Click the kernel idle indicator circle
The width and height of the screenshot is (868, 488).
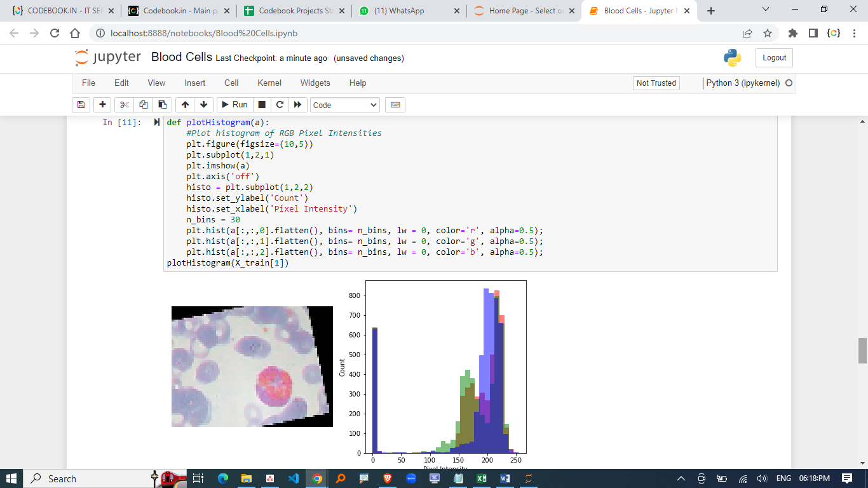point(789,83)
